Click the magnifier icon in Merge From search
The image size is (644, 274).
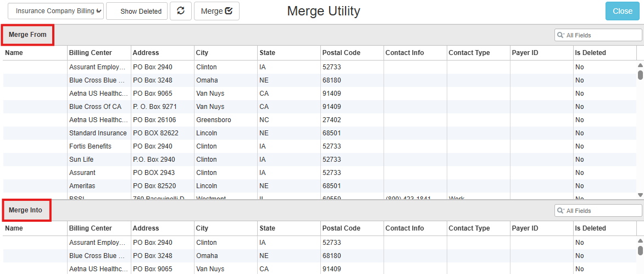tap(560, 35)
